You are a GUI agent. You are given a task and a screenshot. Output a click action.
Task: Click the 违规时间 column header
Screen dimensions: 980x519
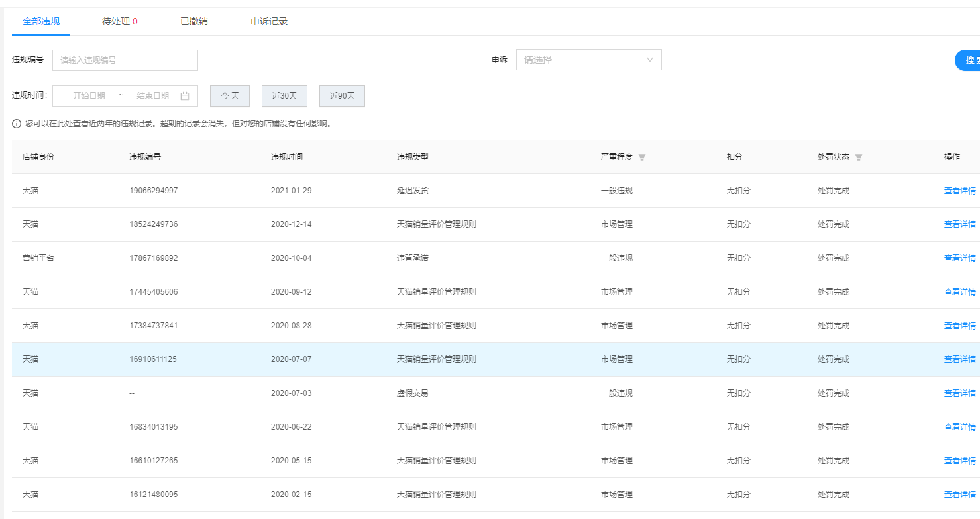click(287, 157)
